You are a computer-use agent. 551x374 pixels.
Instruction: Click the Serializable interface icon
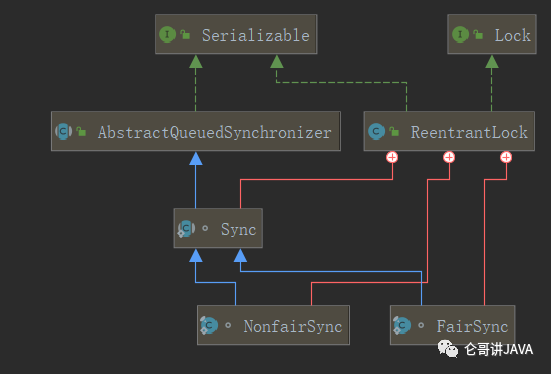[x=167, y=34]
